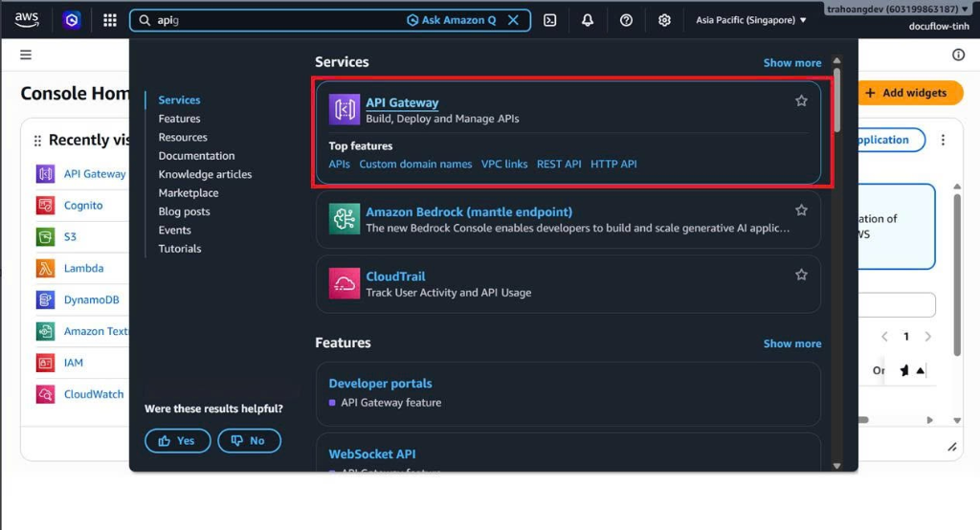Open Amazon Bedrock (mantle endpoint) result
980x530 pixels.
point(469,211)
